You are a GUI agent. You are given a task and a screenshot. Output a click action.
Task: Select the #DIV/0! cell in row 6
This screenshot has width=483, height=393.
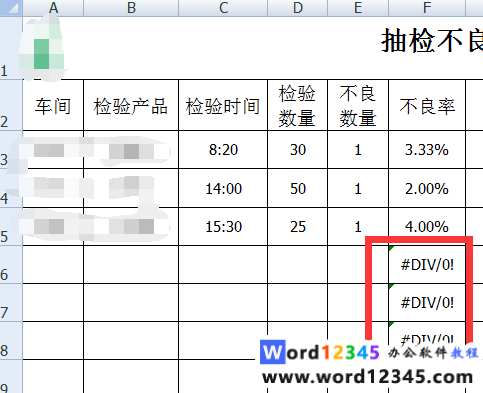427,264
